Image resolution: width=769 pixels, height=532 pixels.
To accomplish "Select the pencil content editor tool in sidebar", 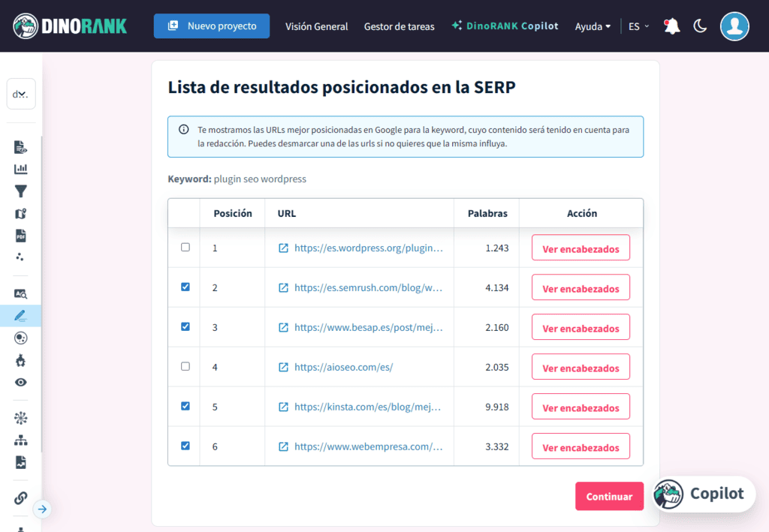I will [x=21, y=316].
